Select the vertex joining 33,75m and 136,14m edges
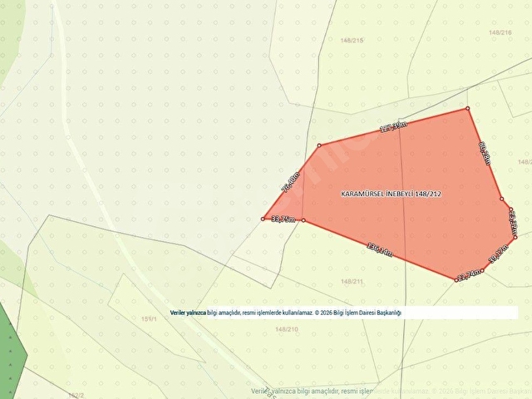The height and width of the screenshot is (399, 532). 303,220
